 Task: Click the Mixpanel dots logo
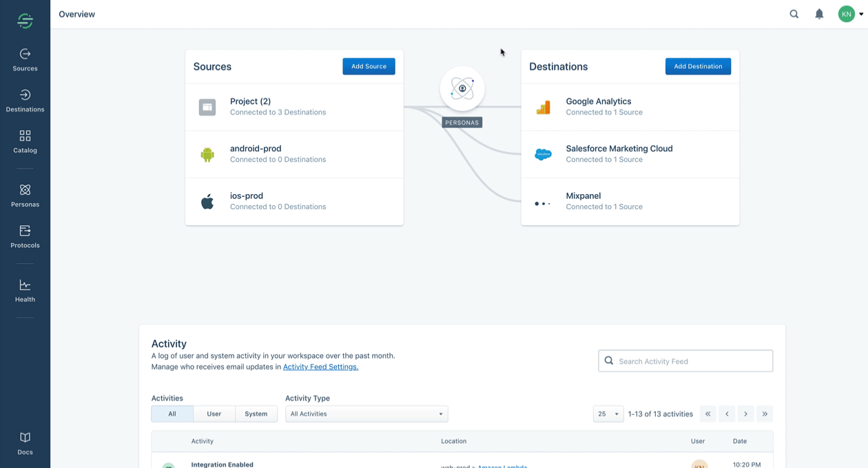click(543, 204)
